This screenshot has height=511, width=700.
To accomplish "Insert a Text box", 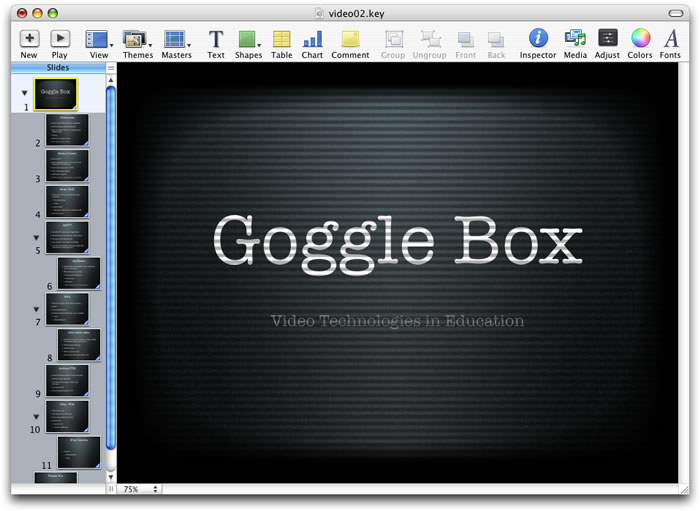I will click(216, 39).
